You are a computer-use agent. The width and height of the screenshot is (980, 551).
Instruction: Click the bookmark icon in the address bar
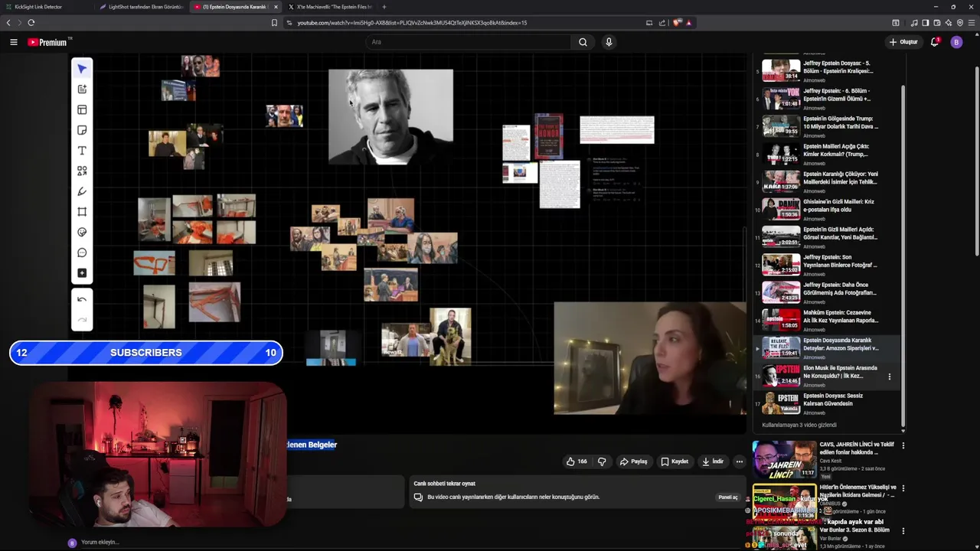point(274,22)
